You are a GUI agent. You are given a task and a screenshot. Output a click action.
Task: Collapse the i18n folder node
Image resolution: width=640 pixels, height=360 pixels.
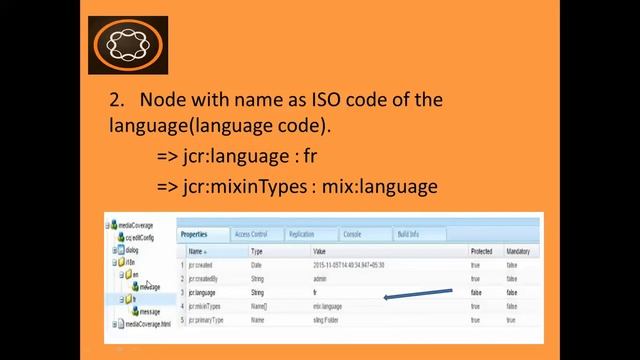coord(115,262)
